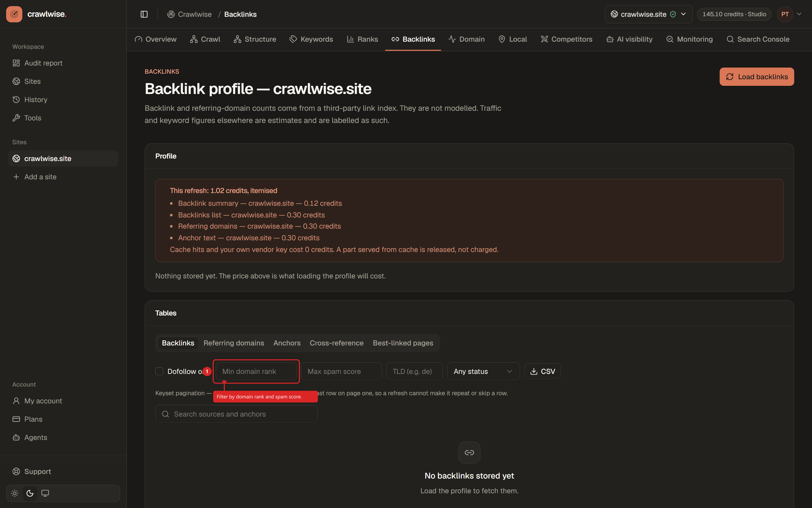Select the Backlinks top navigation tab
The width and height of the screenshot is (812, 508).
point(413,39)
